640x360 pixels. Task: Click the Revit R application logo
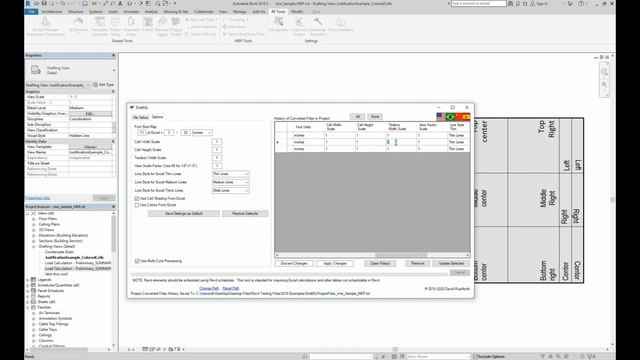[x=28, y=3]
